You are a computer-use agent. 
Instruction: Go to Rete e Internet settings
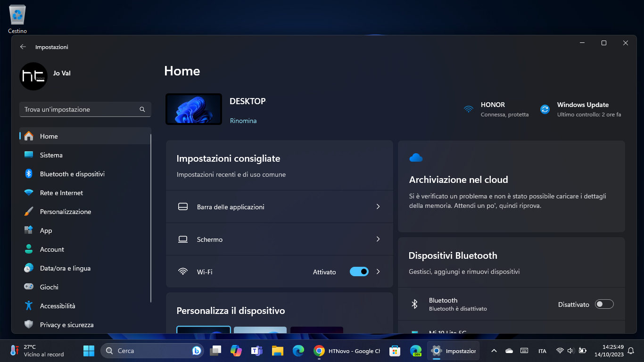(85, 193)
